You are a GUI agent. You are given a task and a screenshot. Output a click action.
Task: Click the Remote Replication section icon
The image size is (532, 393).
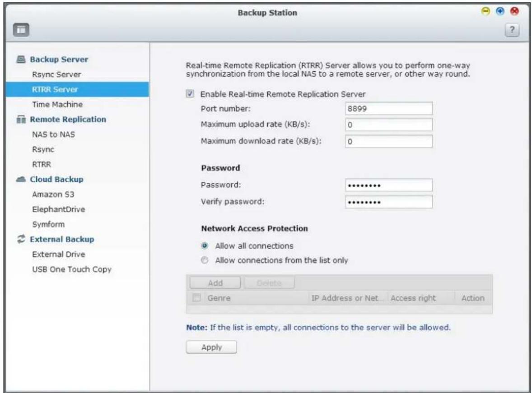(21, 120)
